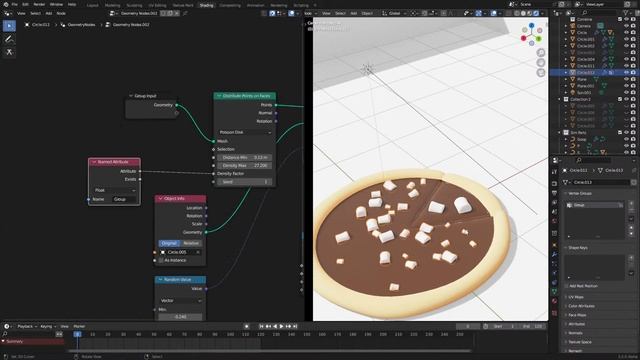Open the node editor Add menu
This screenshot has height=360, width=640.
tap(49, 13)
